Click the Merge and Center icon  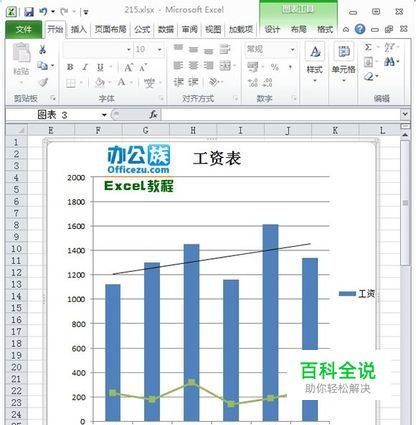pyautogui.click(x=226, y=66)
